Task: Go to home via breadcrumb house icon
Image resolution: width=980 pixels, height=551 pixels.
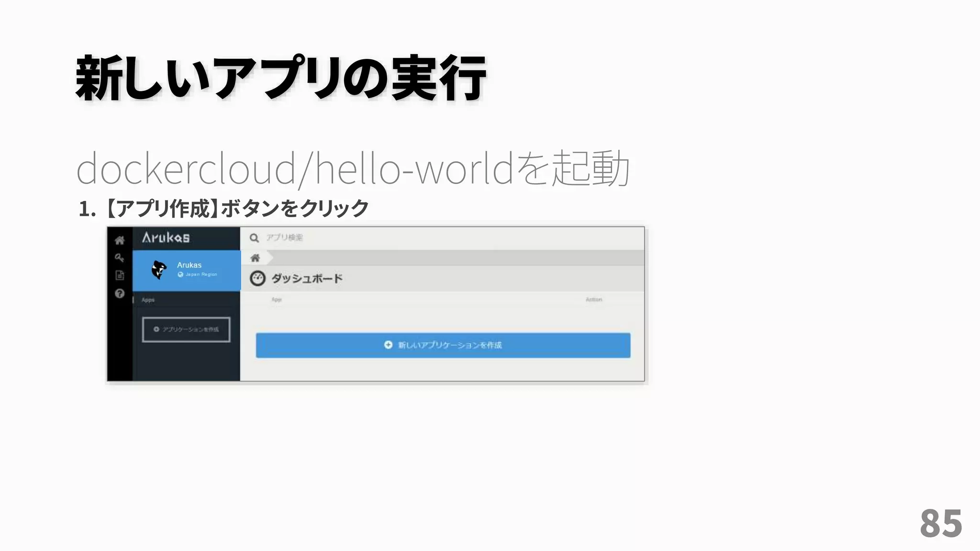Action: pos(255,258)
